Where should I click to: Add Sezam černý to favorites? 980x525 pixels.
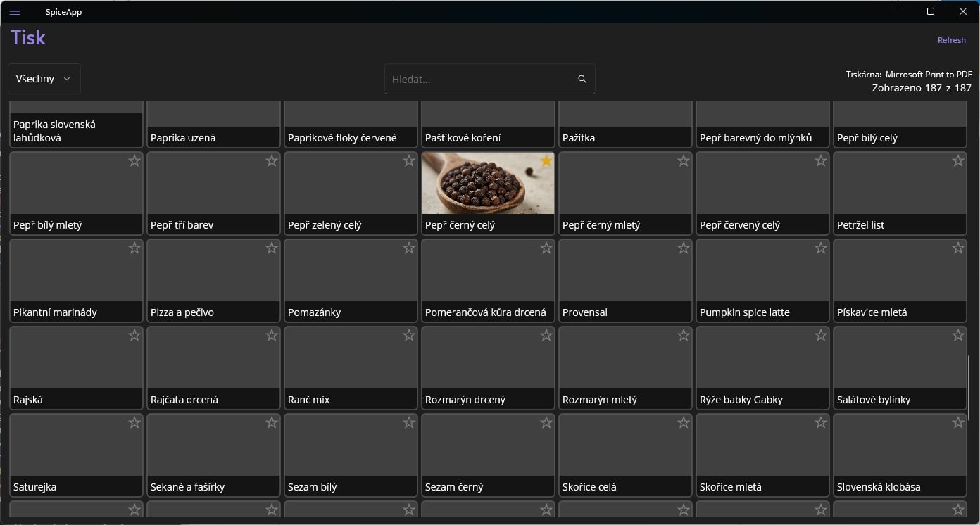pos(546,423)
